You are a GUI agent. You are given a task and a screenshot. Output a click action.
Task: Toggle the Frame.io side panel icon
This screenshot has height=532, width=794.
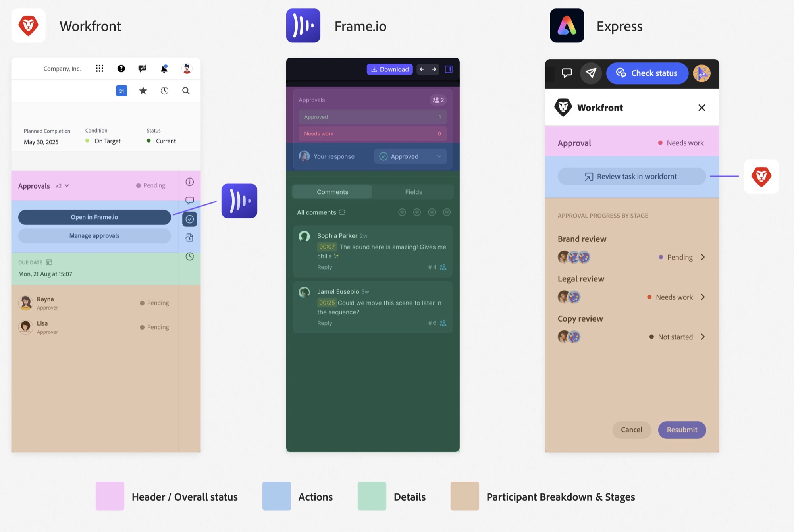pyautogui.click(x=449, y=69)
